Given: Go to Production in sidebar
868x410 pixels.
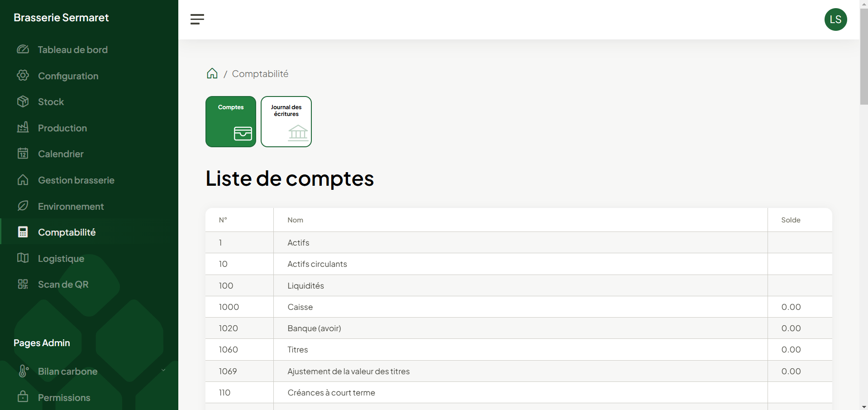Looking at the screenshot, I should (x=62, y=128).
